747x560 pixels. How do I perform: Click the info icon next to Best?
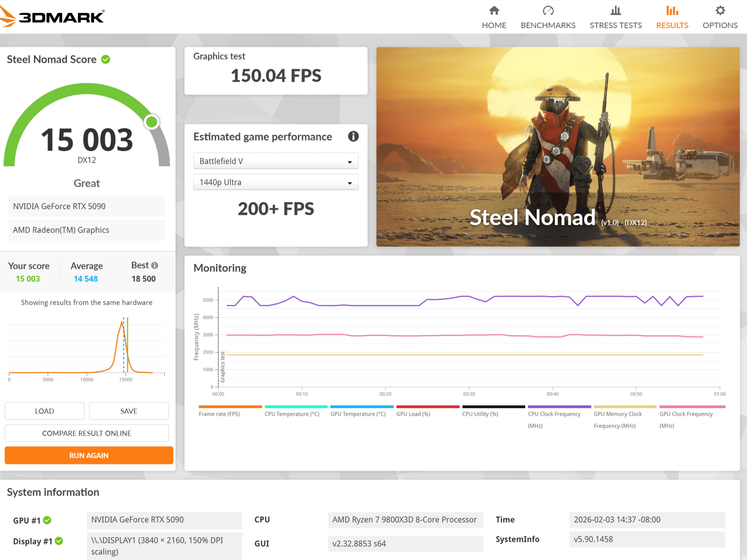(x=155, y=265)
